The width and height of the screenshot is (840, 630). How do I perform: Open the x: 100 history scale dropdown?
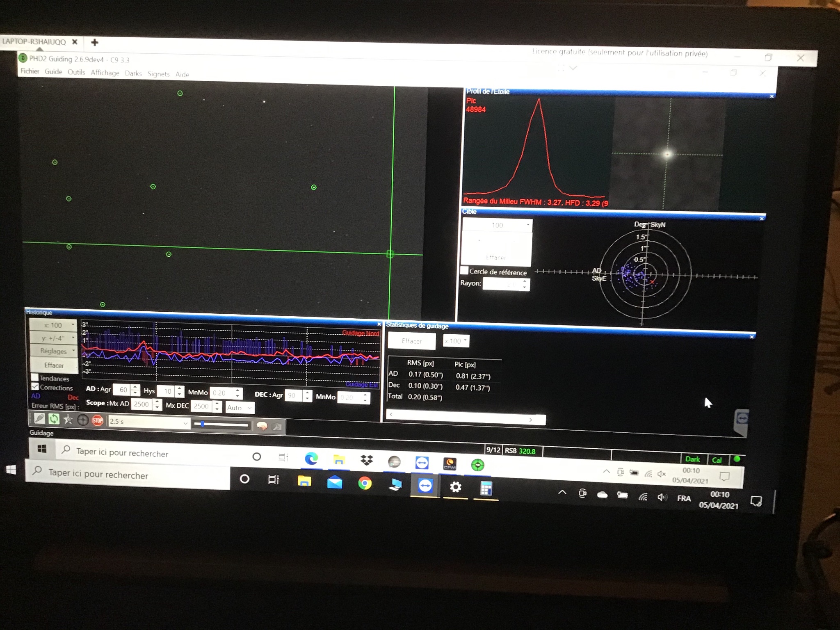tap(53, 325)
